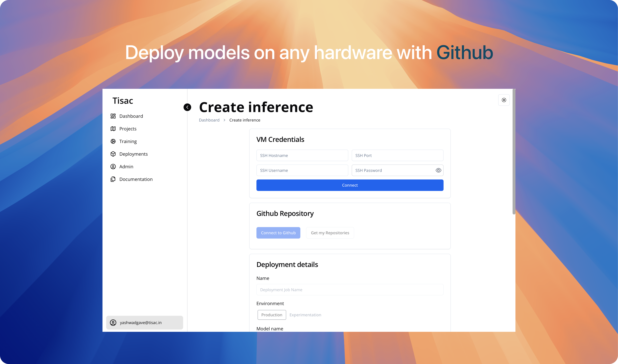Click the Projects map icon
The height and width of the screenshot is (364, 618).
113,129
